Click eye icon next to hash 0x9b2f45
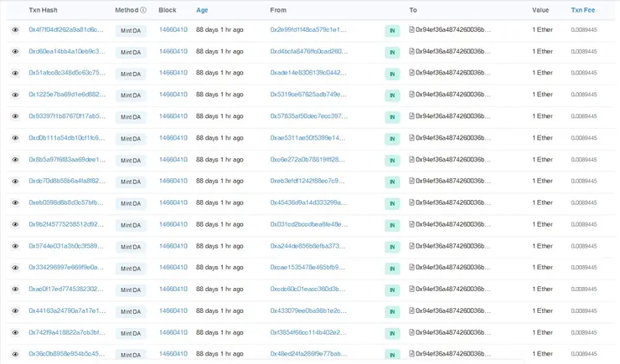Viewport: 620px width, 364px height. click(x=15, y=224)
